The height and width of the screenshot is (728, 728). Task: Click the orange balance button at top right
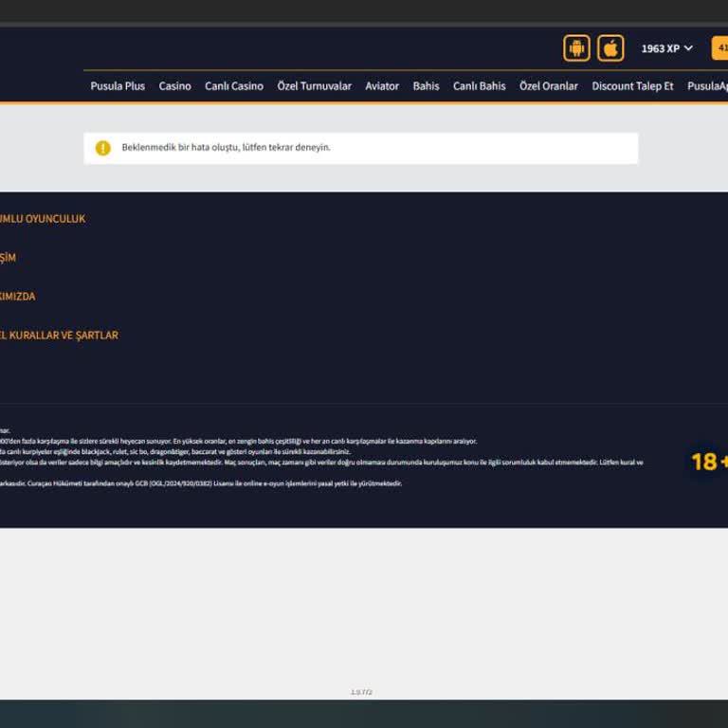719,48
